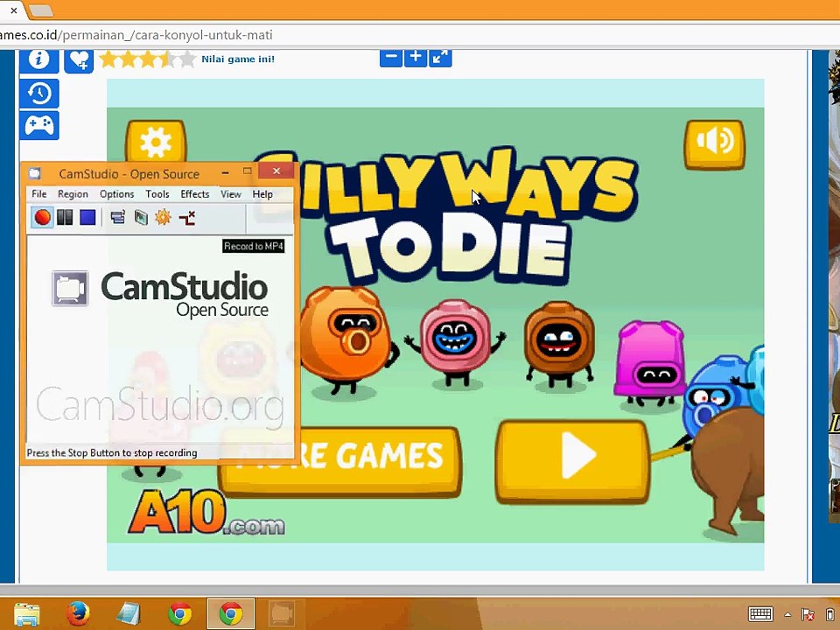Click the 'Nilai game ini!' rating link

(x=238, y=59)
